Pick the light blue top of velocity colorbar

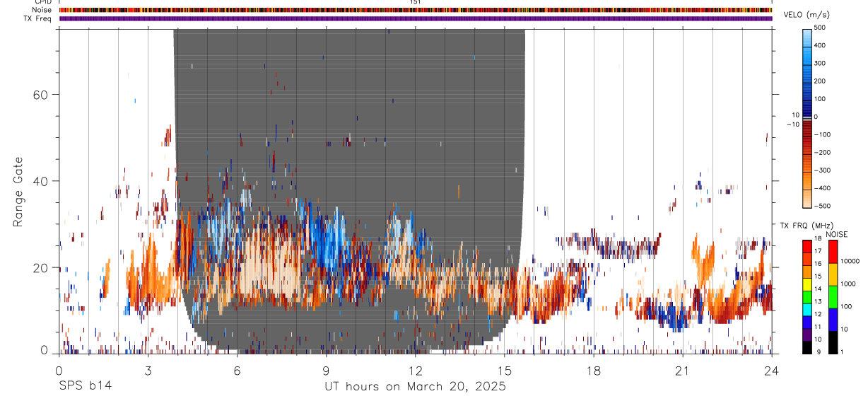point(807,39)
